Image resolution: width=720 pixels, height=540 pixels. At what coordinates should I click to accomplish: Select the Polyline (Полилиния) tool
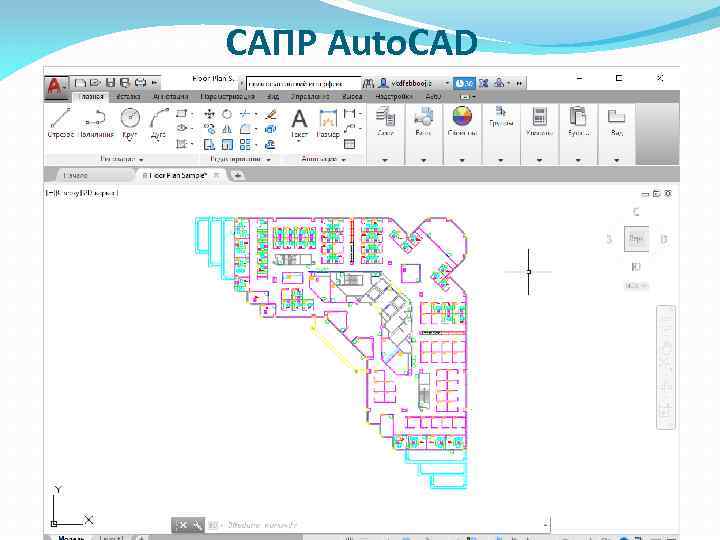click(x=96, y=123)
